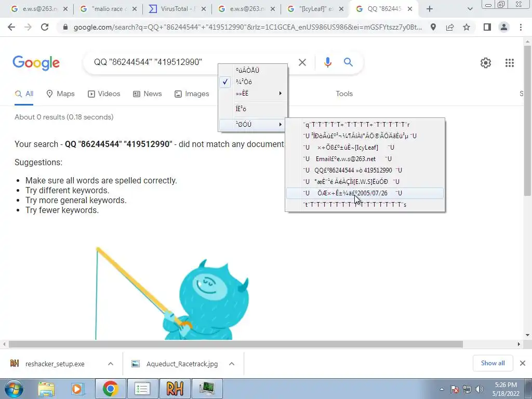532x399 pixels.
Task: Bookmark this page with the star icon
Action: [467, 27]
